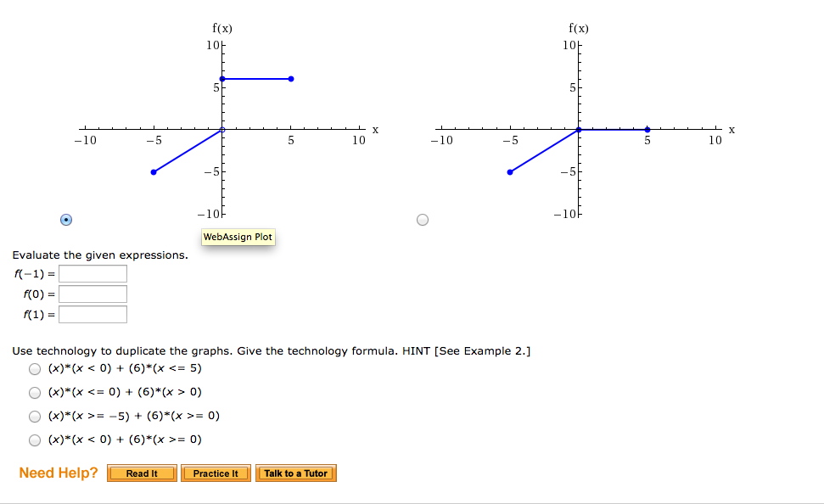Image resolution: width=824 pixels, height=504 pixels.
Task: Click the WebAssign Plot tooltip
Action: pyautogui.click(x=238, y=237)
